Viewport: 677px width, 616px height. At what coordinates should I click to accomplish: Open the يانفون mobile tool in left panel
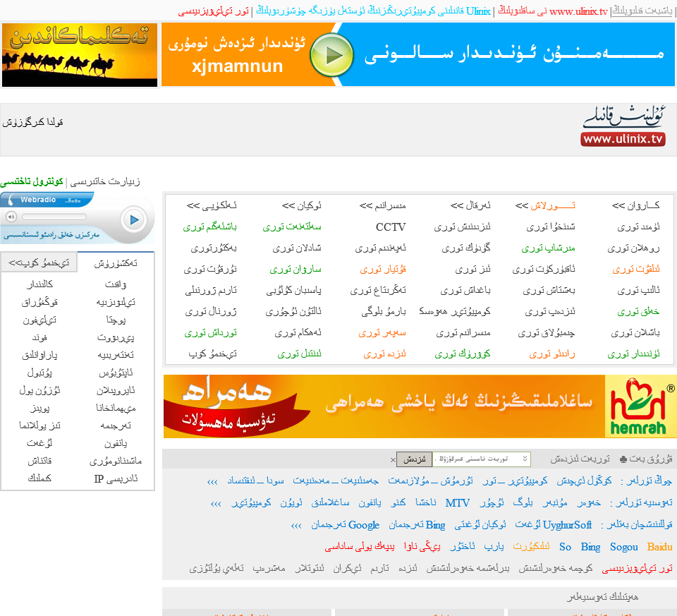[116, 443]
